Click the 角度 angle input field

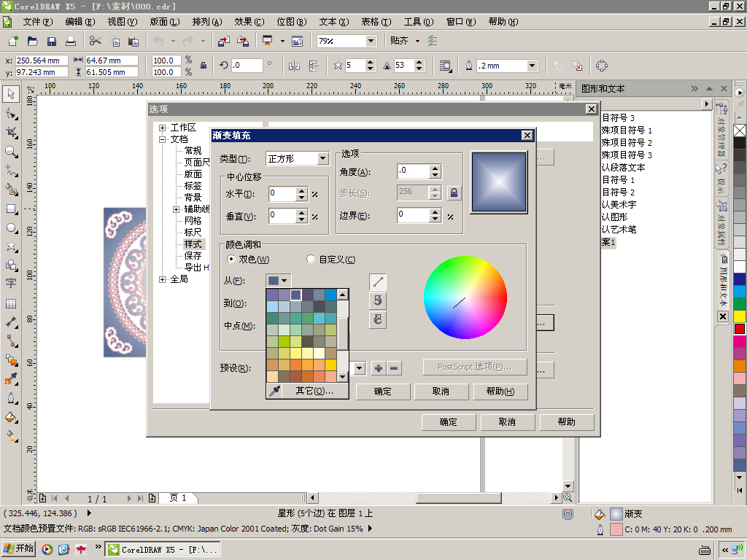pos(413,171)
